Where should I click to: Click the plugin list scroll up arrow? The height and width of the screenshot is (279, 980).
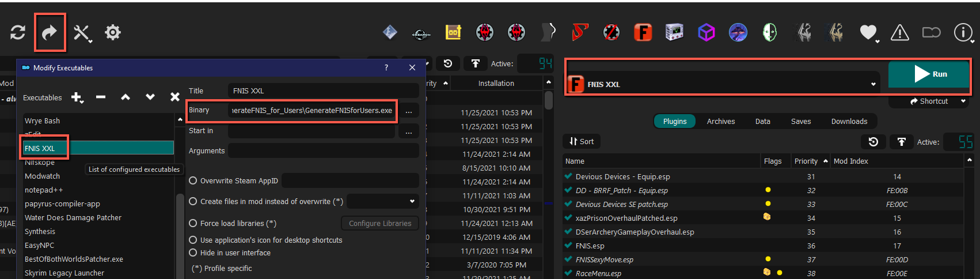click(x=970, y=160)
